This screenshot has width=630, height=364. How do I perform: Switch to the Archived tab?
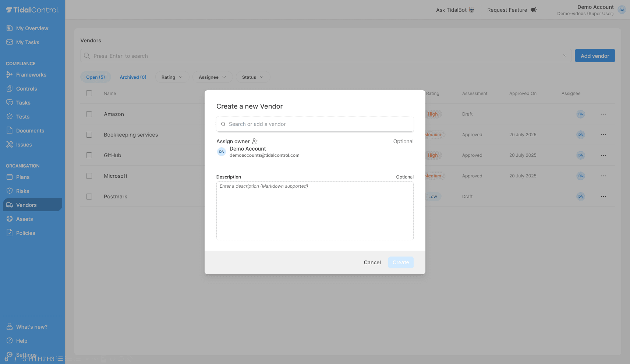click(133, 77)
